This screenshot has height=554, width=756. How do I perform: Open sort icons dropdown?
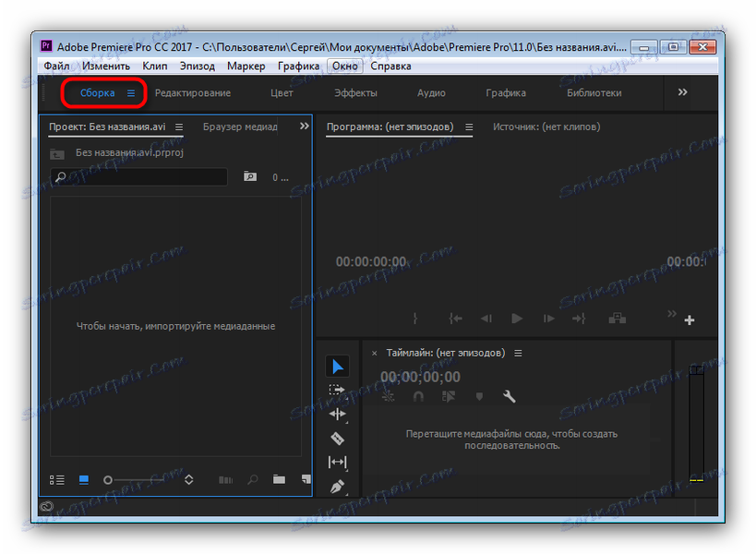click(x=189, y=480)
